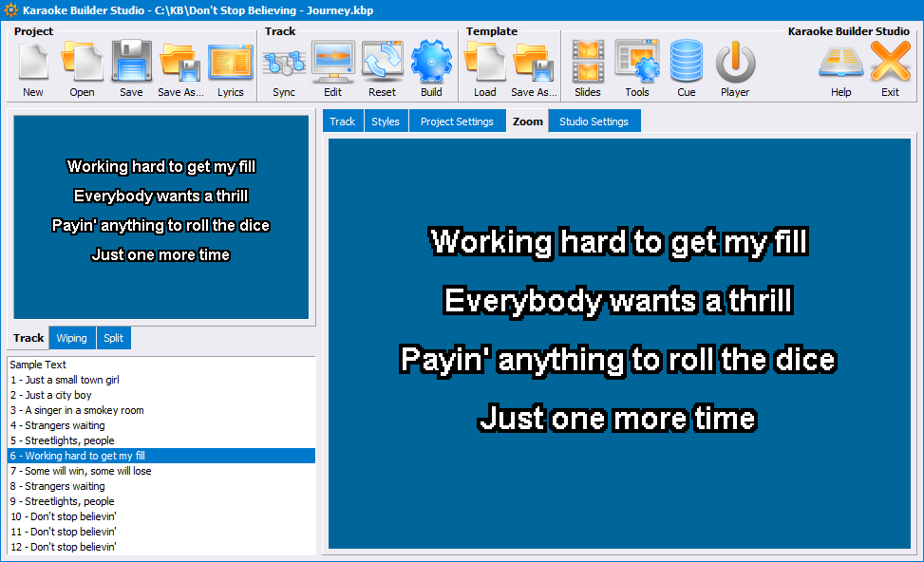Screen dimensions: 924x562
Task: Switch to the Wiping tab
Action: point(72,338)
